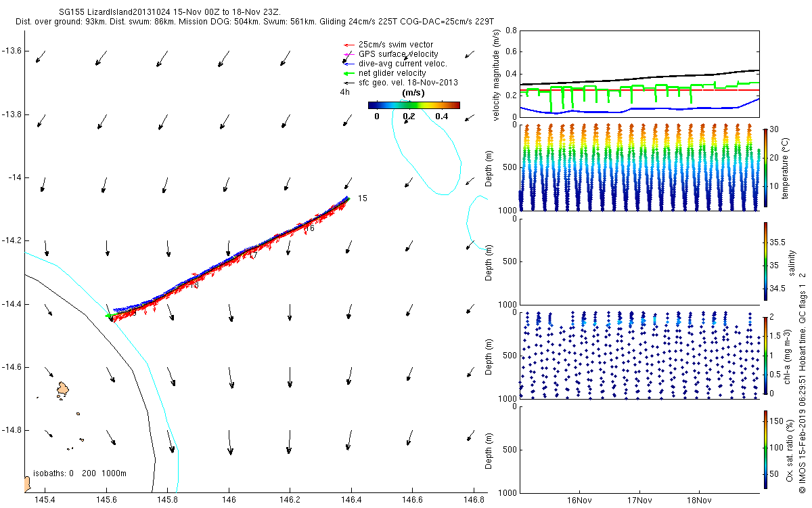Screen dimensions: 812x508
Task: Click the black sfc geo. vel. legend arrow
Action: click(x=348, y=83)
